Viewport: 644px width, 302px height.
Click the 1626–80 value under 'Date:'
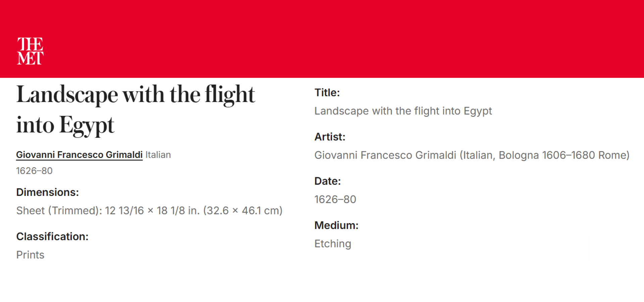[335, 200]
